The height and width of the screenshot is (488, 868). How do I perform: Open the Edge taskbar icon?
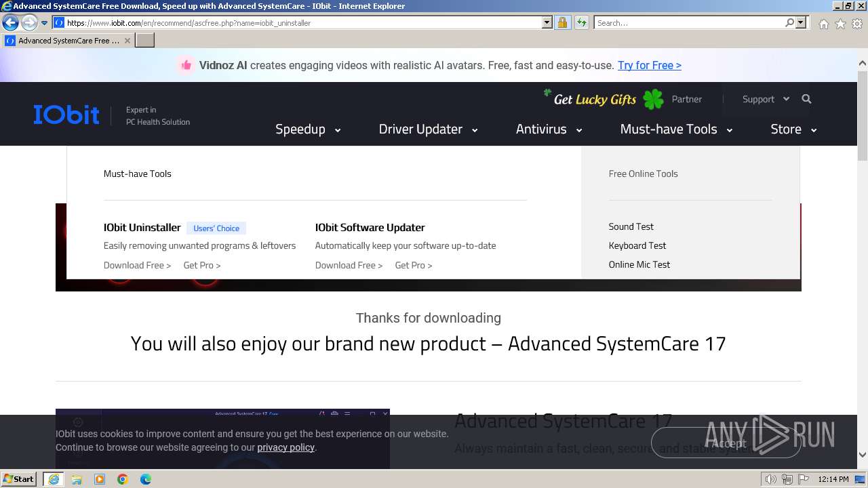(x=146, y=479)
